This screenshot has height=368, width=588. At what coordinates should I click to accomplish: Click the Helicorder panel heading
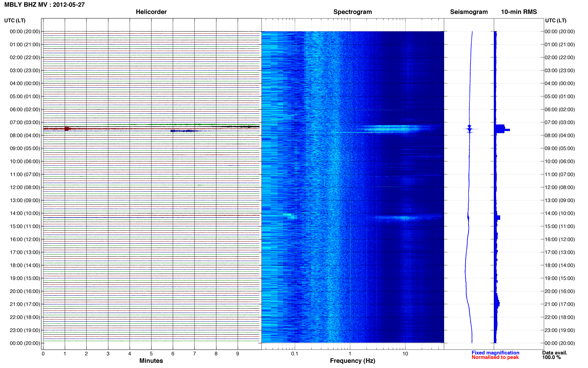pyautogui.click(x=151, y=12)
